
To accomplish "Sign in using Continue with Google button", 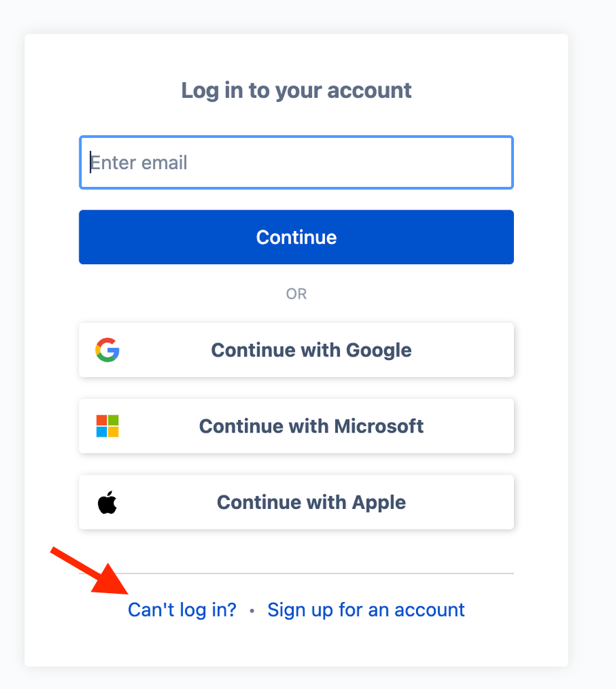I will 296,350.
